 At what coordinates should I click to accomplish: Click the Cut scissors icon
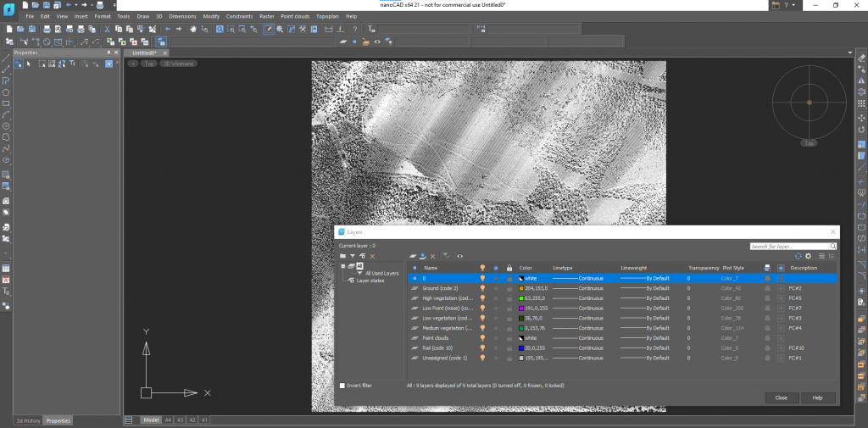pyautogui.click(x=108, y=29)
